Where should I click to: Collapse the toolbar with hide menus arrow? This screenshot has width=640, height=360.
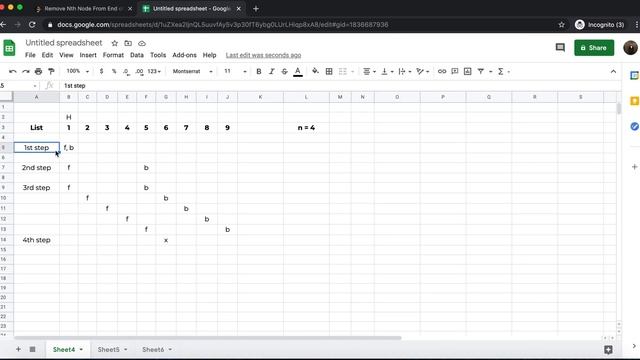pos(613,71)
